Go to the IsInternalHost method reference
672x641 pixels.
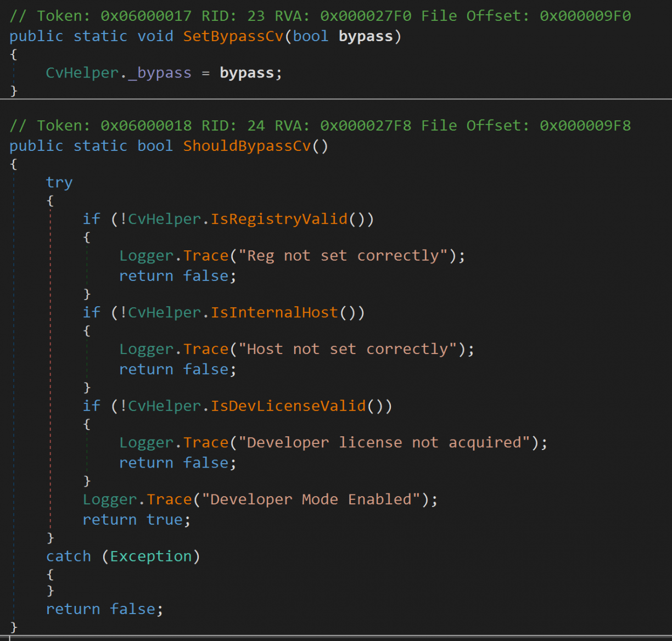275,312
